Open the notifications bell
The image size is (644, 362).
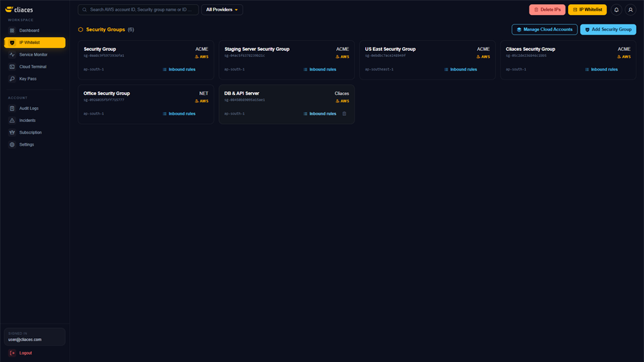616,9
